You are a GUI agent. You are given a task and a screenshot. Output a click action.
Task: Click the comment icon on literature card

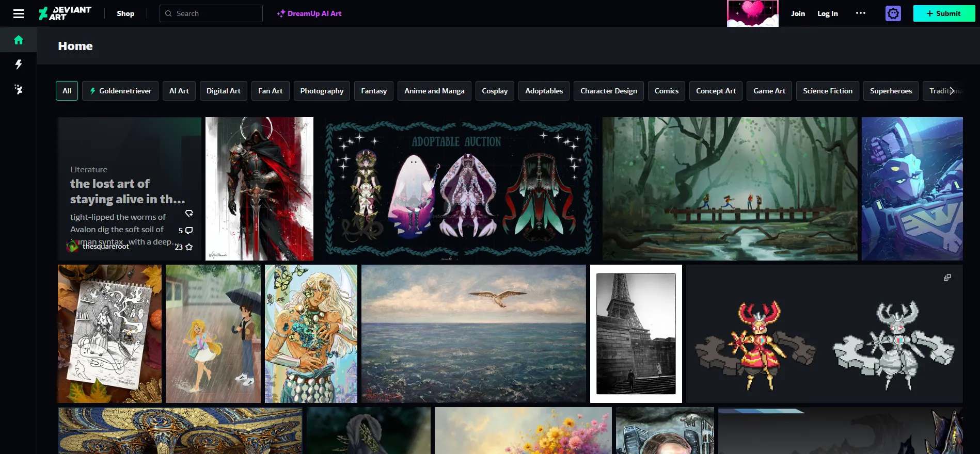pos(189,231)
